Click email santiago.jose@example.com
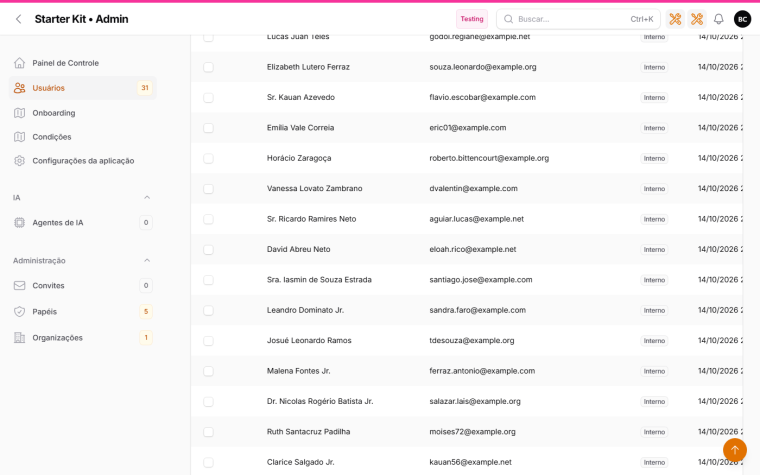The width and height of the screenshot is (760, 475). click(x=481, y=280)
